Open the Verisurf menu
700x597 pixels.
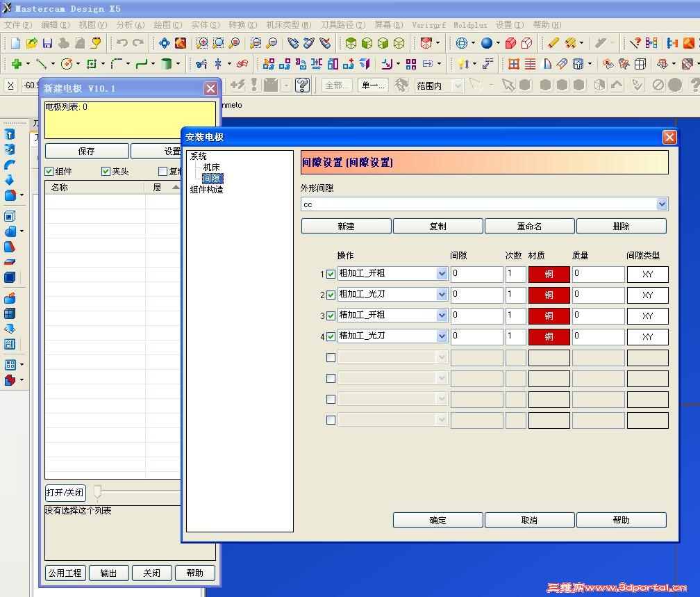coord(428,25)
